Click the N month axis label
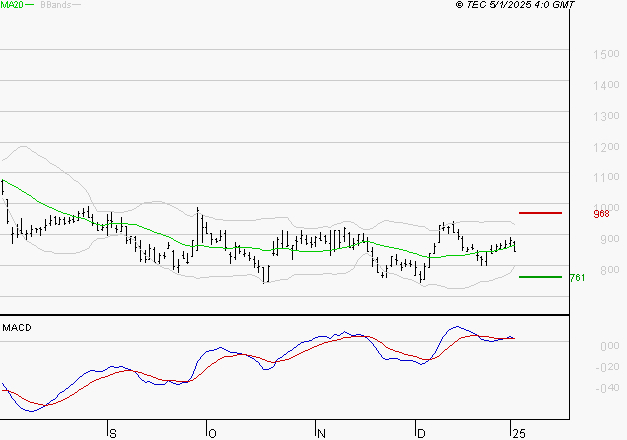This screenshot has height=440, width=627. tap(321, 434)
